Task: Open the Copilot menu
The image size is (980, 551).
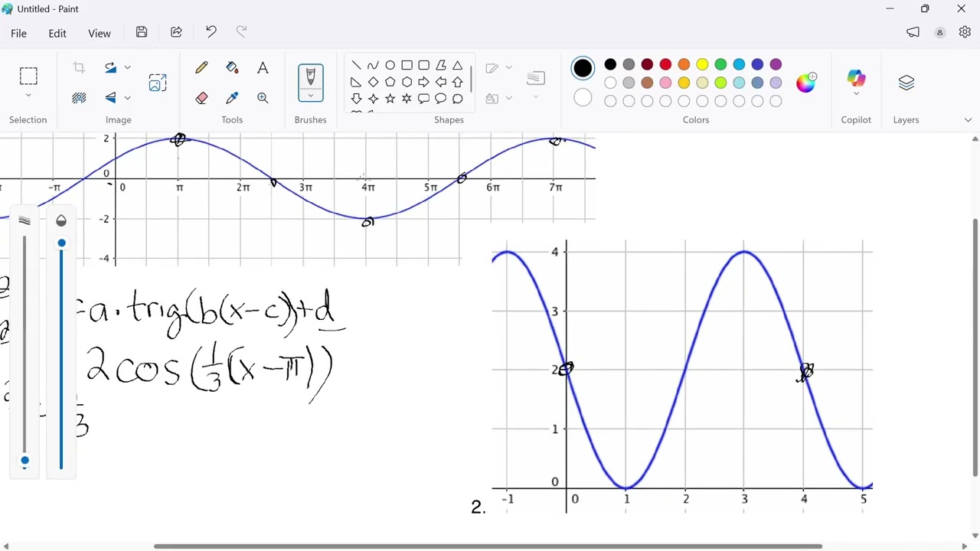Action: coord(856,83)
